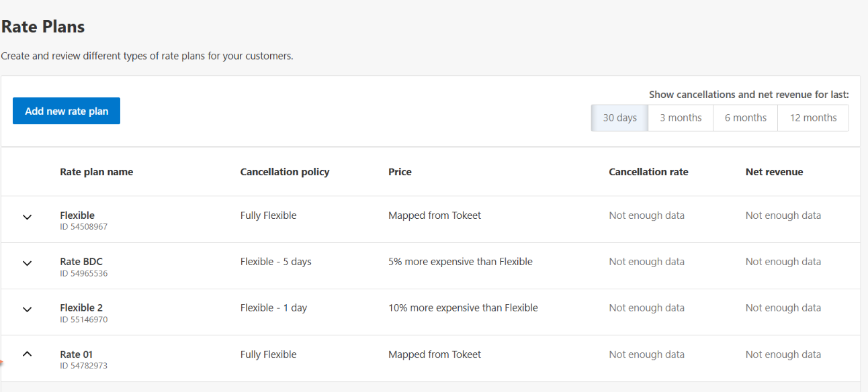
Task: Collapse the Rate 01 rate plan row
Action: click(x=28, y=354)
